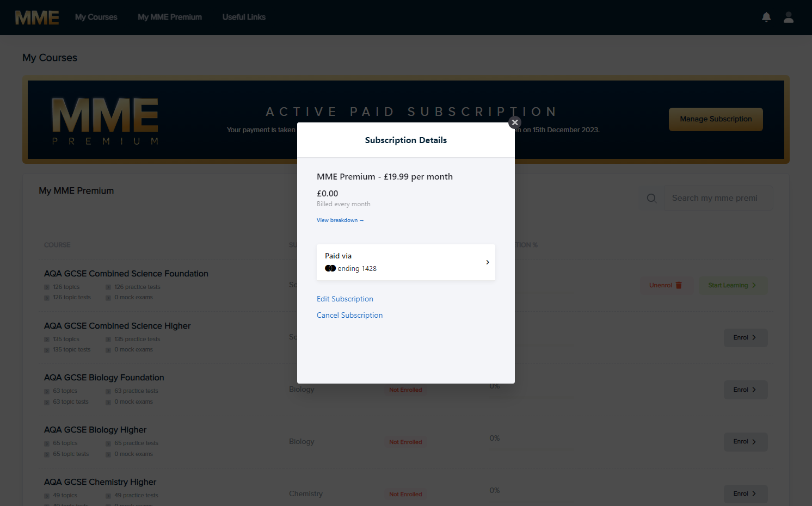Open AQA GCSE Biology Foundation course

(x=104, y=378)
